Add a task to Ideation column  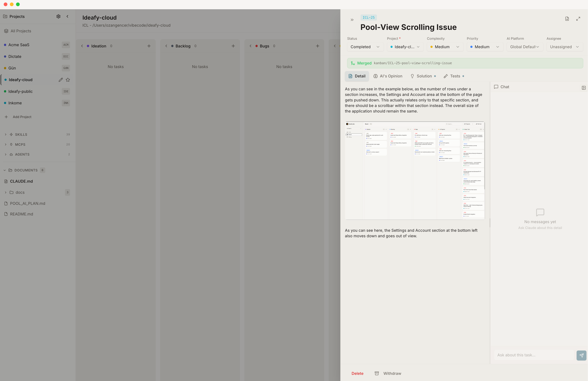click(x=149, y=46)
